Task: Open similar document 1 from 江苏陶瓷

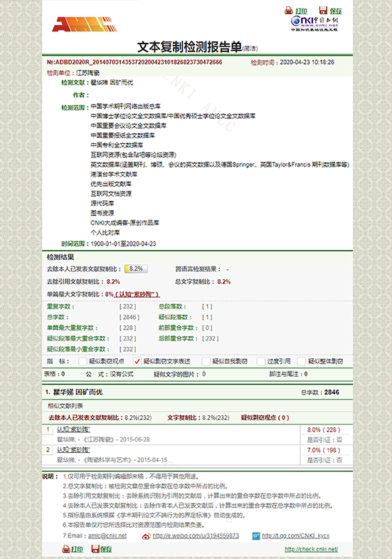Action: click(x=73, y=429)
